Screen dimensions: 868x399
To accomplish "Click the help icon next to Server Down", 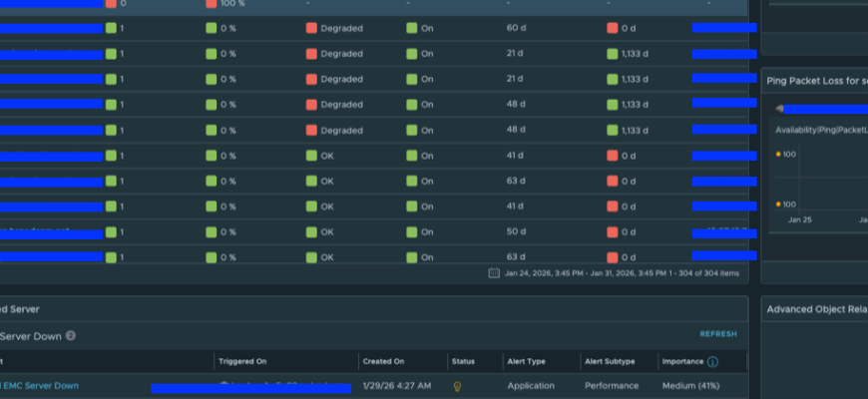I will pos(71,336).
